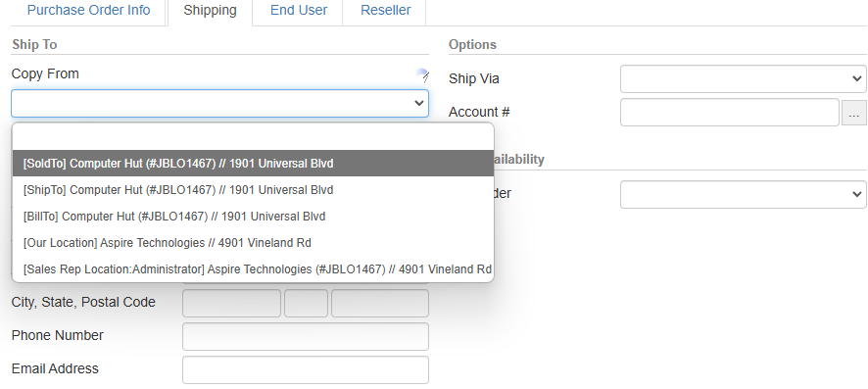Collapse the Copy From dropdown arrow

click(x=419, y=104)
